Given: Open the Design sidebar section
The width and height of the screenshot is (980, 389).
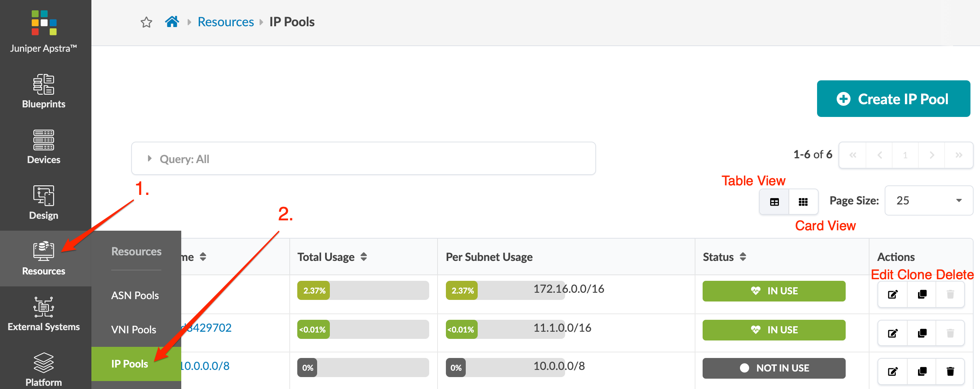Looking at the screenshot, I should coord(44,202).
